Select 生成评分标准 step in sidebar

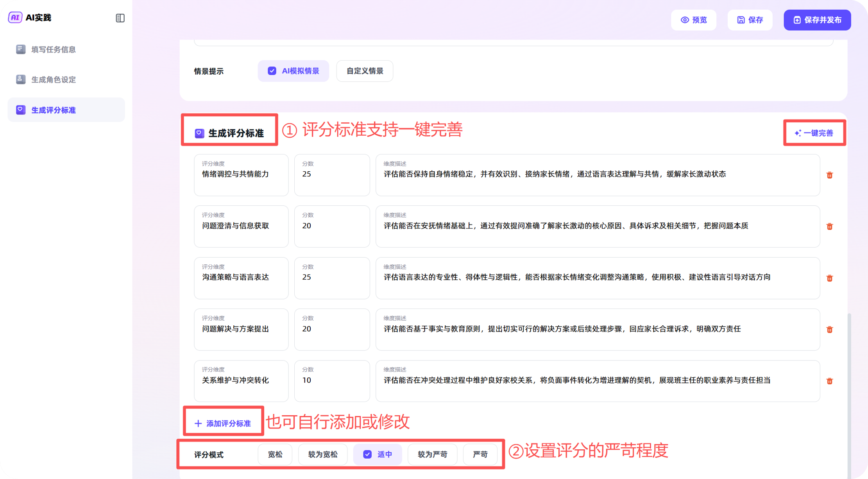pos(66,110)
